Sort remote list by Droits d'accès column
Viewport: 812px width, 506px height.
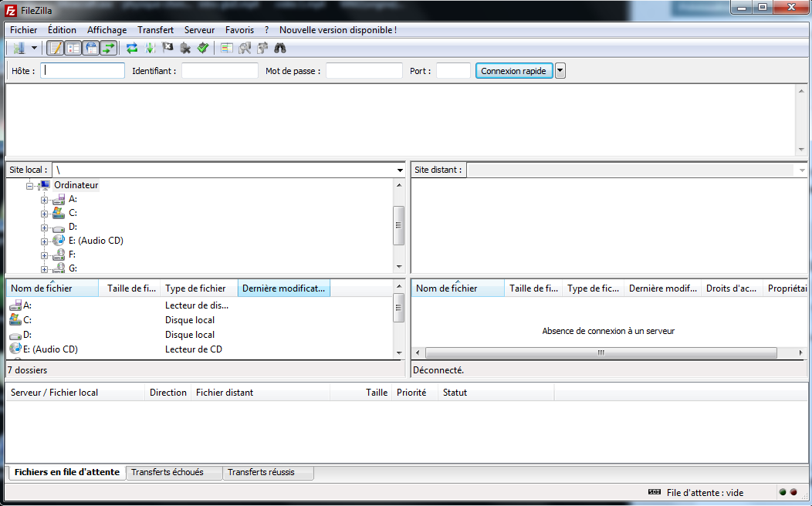732,288
